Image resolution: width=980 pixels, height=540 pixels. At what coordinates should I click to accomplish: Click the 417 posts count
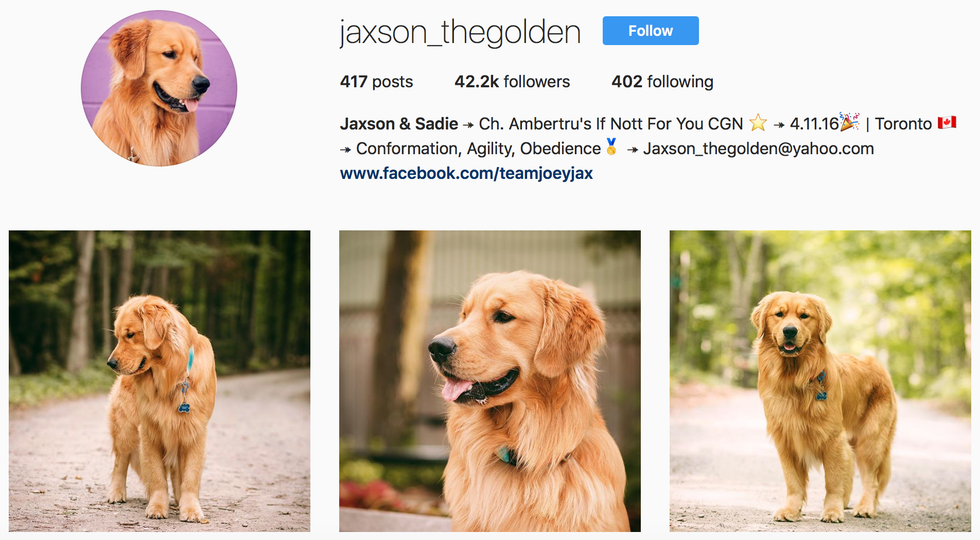coord(376,81)
